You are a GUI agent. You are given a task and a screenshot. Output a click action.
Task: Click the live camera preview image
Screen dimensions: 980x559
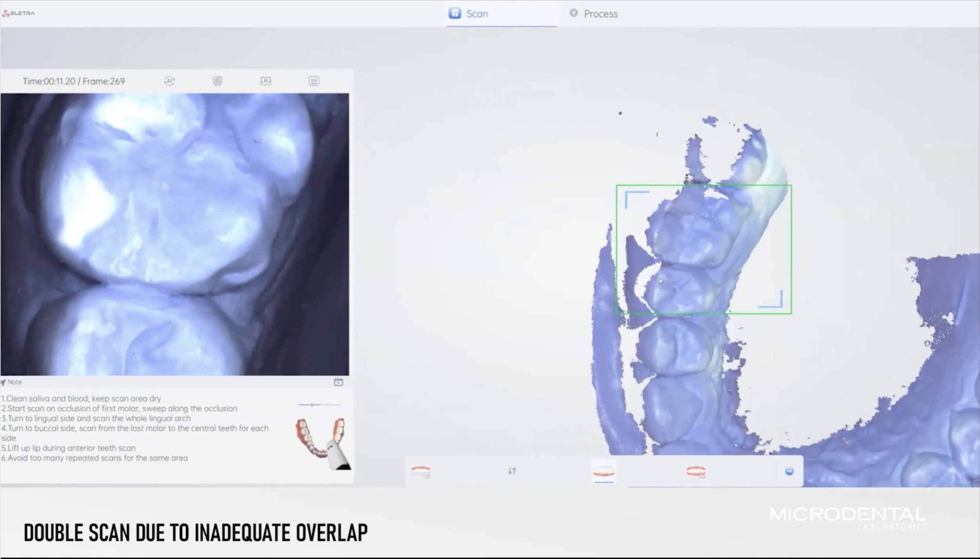click(x=174, y=234)
